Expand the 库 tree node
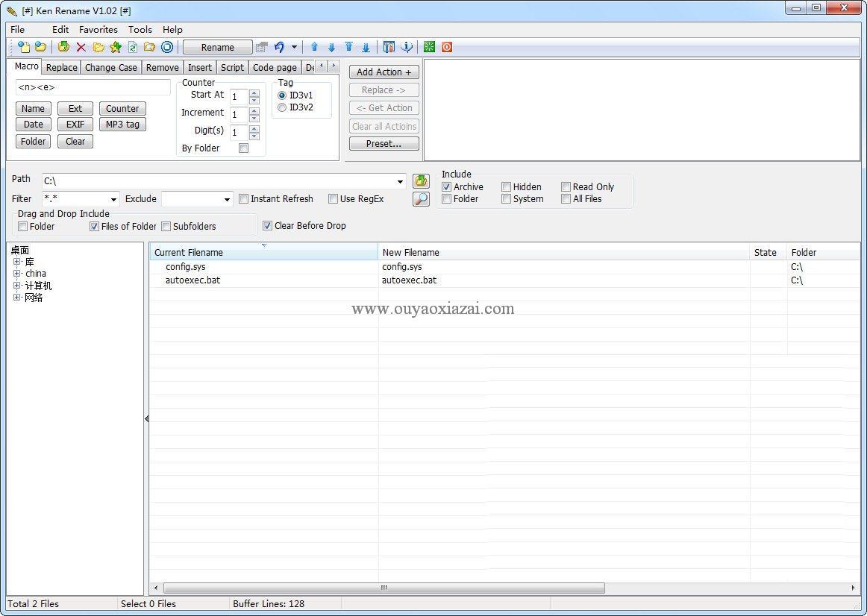The height and width of the screenshot is (616, 867). [x=17, y=262]
